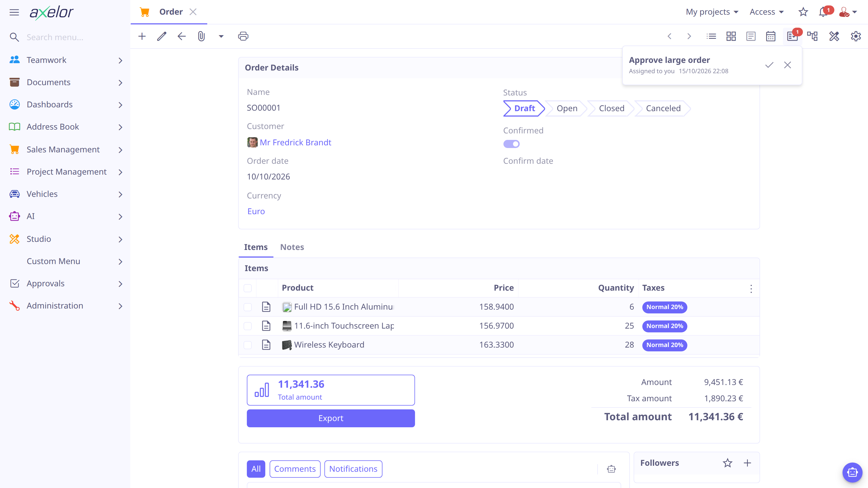Open view settings gear icon
Image resolution: width=868 pixels, height=488 pixels.
856,36
